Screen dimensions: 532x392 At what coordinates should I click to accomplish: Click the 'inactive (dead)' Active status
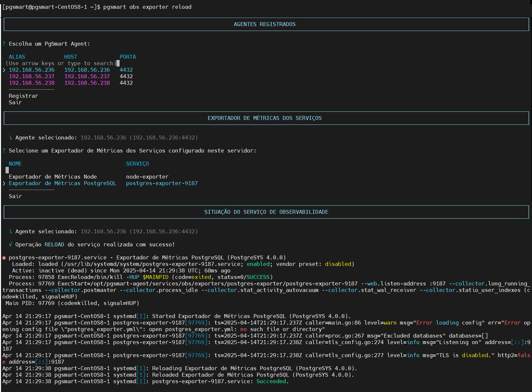63,270
